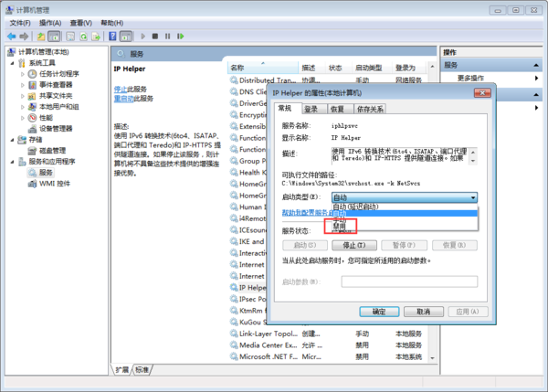Image resolution: width=548 pixels, height=392 pixels.
Task: Expand the 共享文件夹 node arrow
Action: point(22,95)
